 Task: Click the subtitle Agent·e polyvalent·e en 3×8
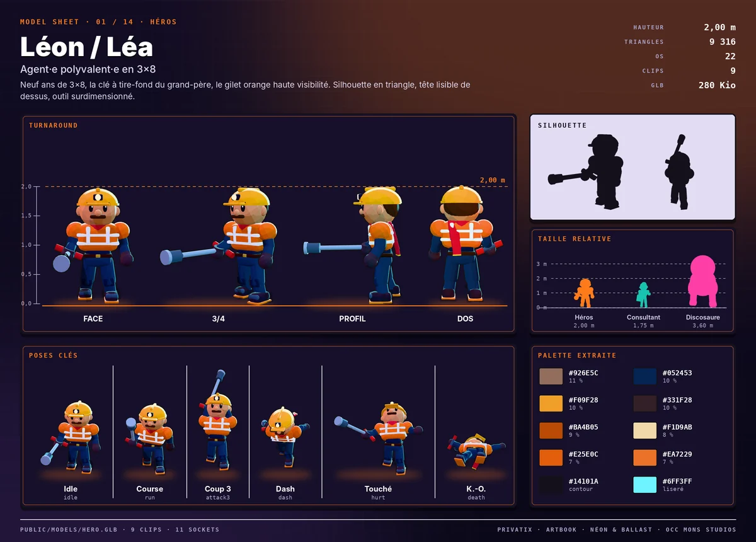(88, 69)
